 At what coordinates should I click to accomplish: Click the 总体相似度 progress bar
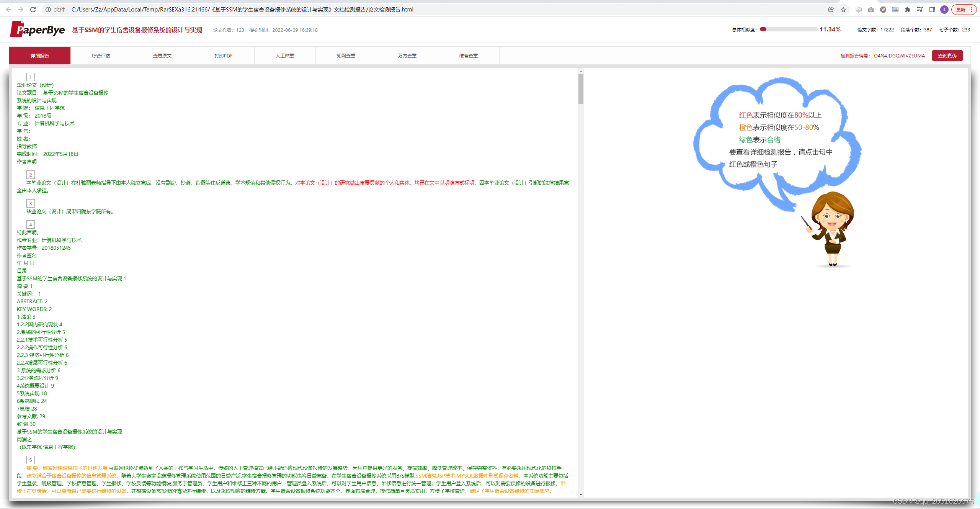click(788, 29)
